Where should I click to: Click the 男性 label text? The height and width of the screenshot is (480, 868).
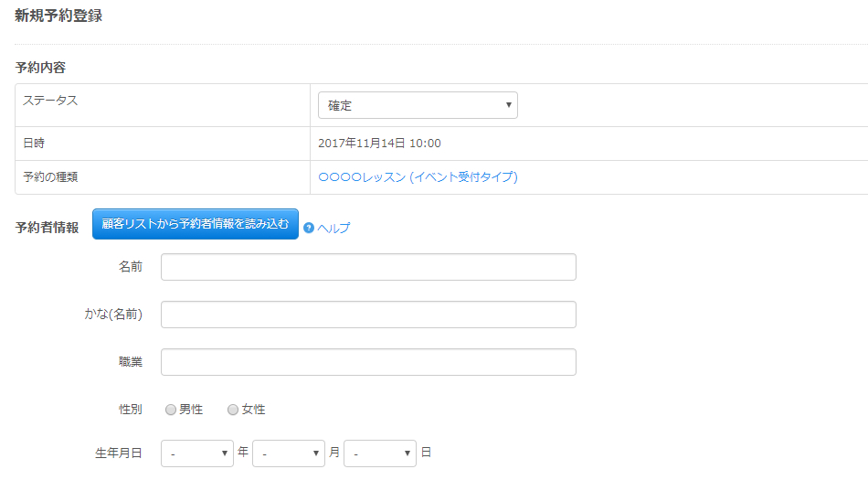point(191,410)
